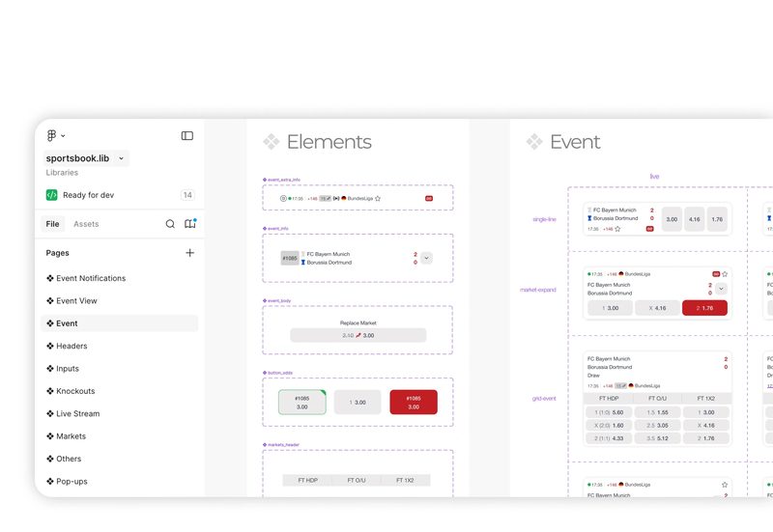Click the red live badge in event_extra_info

pos(429,199)
